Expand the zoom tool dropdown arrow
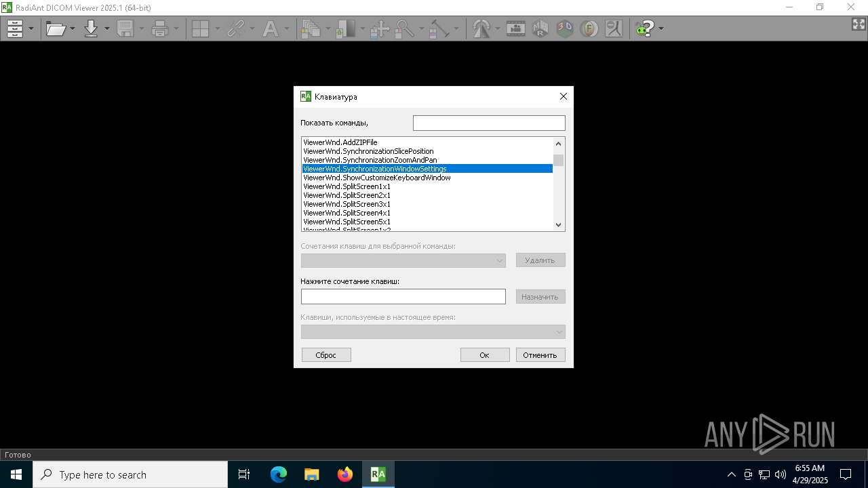 [420, 28]
